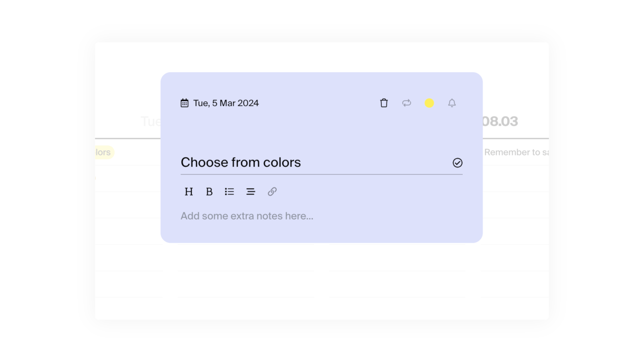Click the 08.03 day column header
Image resolution: width=644 pixels, height=362 pixels.
coord(500,121)
